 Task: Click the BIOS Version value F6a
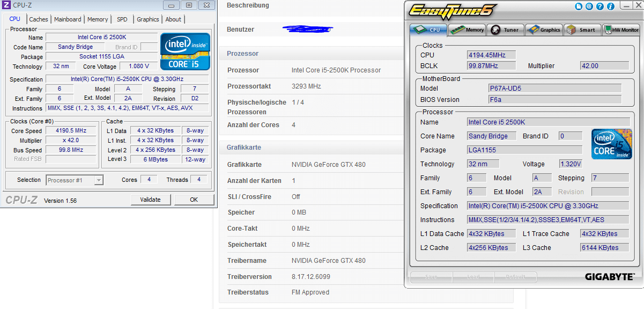point(555,100)
